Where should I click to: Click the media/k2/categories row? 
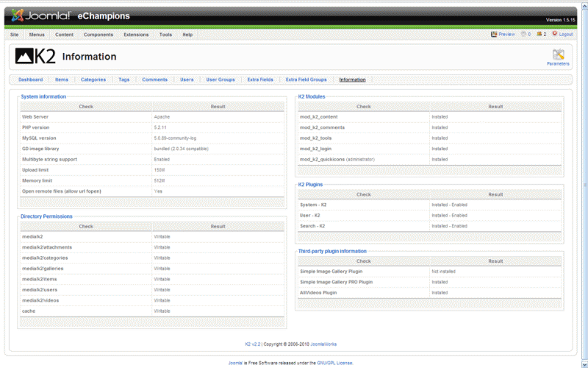152,258
